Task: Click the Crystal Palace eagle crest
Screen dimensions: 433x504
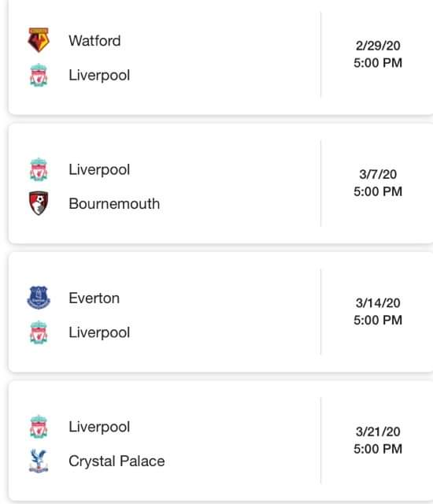Action: point(39,461)
